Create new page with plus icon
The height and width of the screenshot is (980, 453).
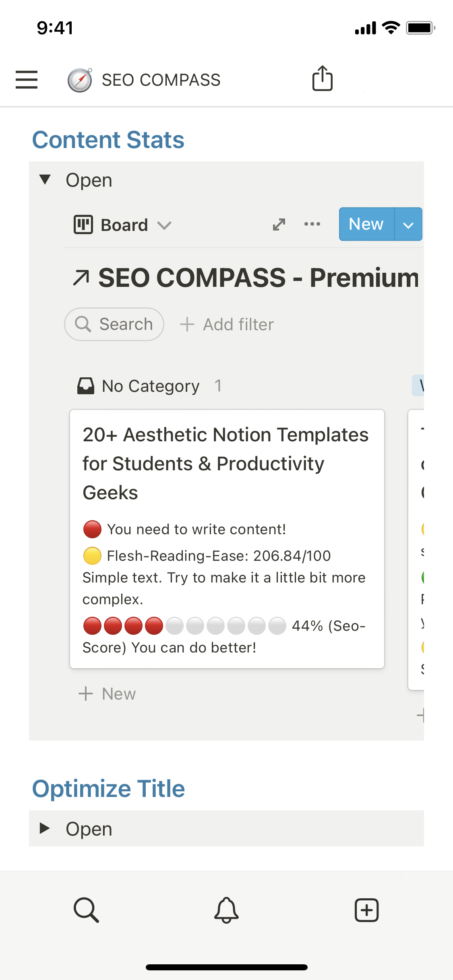[366, 910]
